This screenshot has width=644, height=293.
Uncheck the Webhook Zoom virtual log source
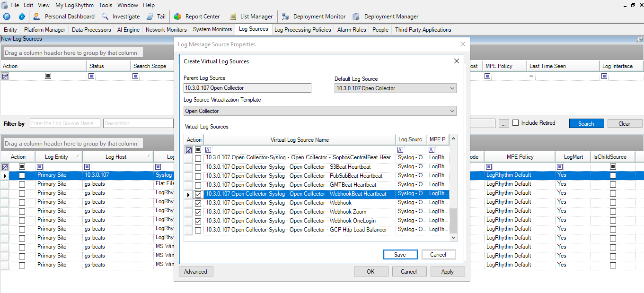click(198, 212)
